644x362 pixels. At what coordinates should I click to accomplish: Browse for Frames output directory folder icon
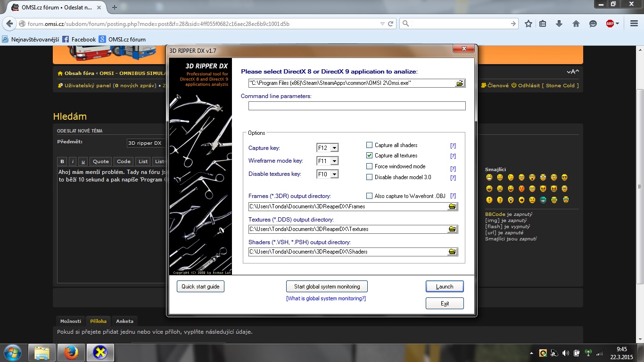tap(452, 206)
